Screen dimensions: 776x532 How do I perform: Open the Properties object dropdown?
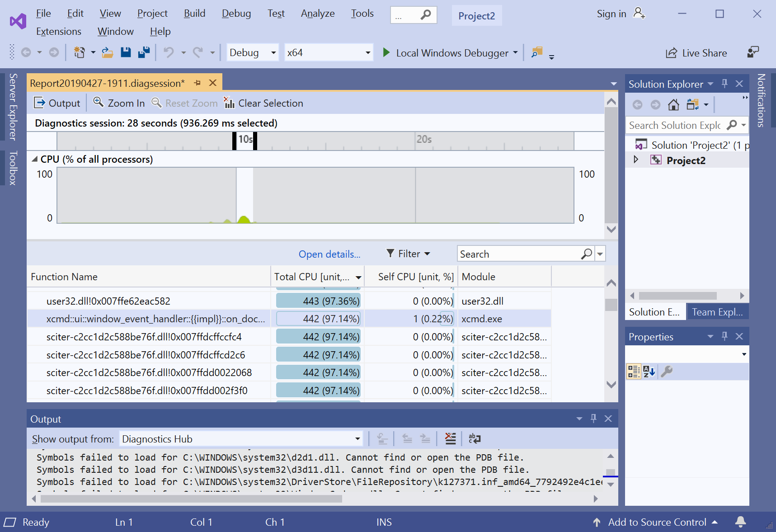(744, 354)
